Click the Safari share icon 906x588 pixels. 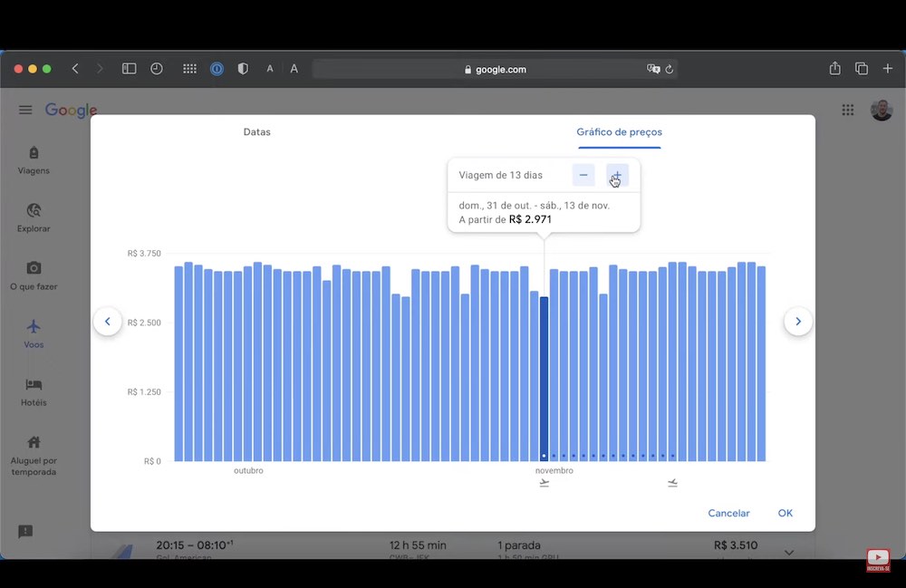[x=835, y=68]
